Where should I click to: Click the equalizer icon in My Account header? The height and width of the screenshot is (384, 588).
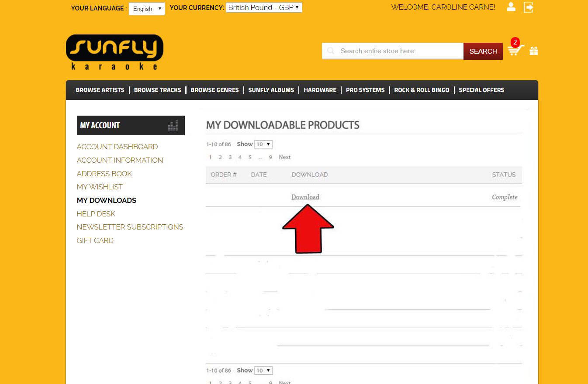coord(173,126)
